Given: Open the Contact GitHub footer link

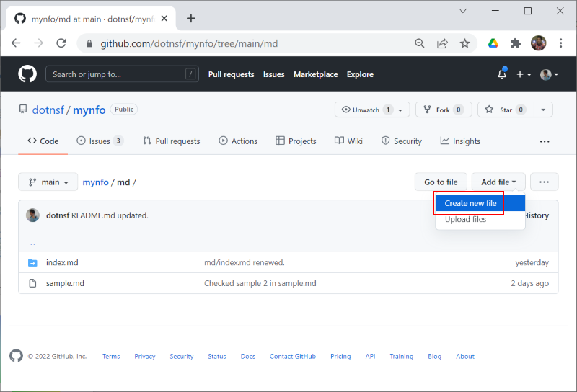Looking at the screenshot, I should (293, 356).
